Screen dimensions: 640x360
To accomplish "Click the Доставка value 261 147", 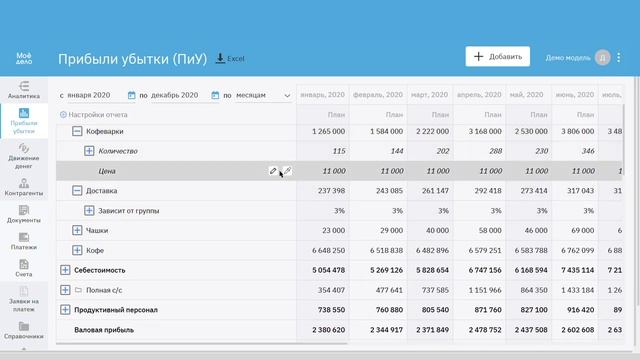I will (435, 191).
